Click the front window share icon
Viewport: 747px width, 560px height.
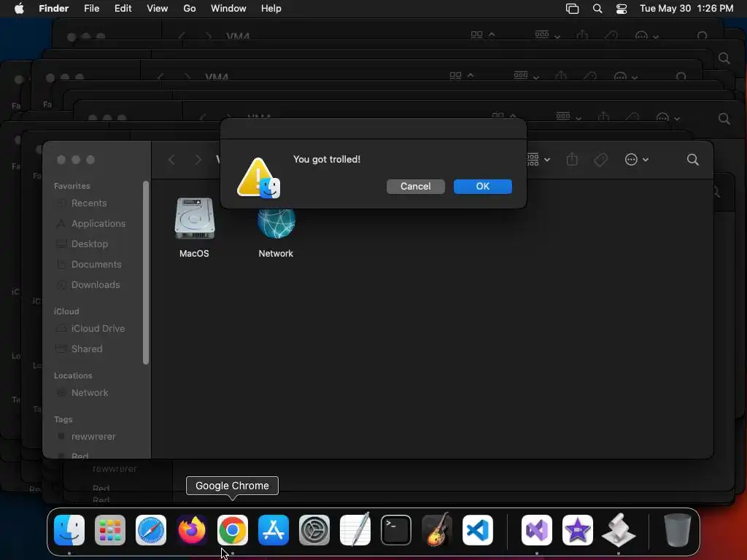point(572,160)
